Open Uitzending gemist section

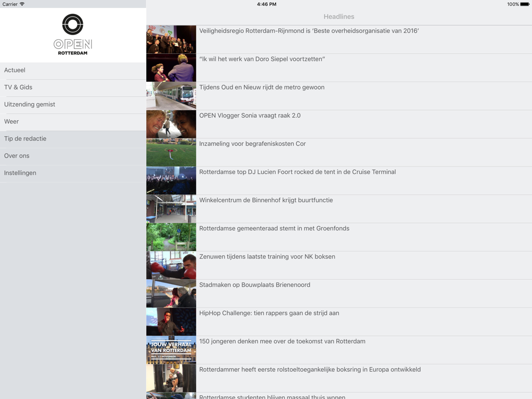click(73, 105)
